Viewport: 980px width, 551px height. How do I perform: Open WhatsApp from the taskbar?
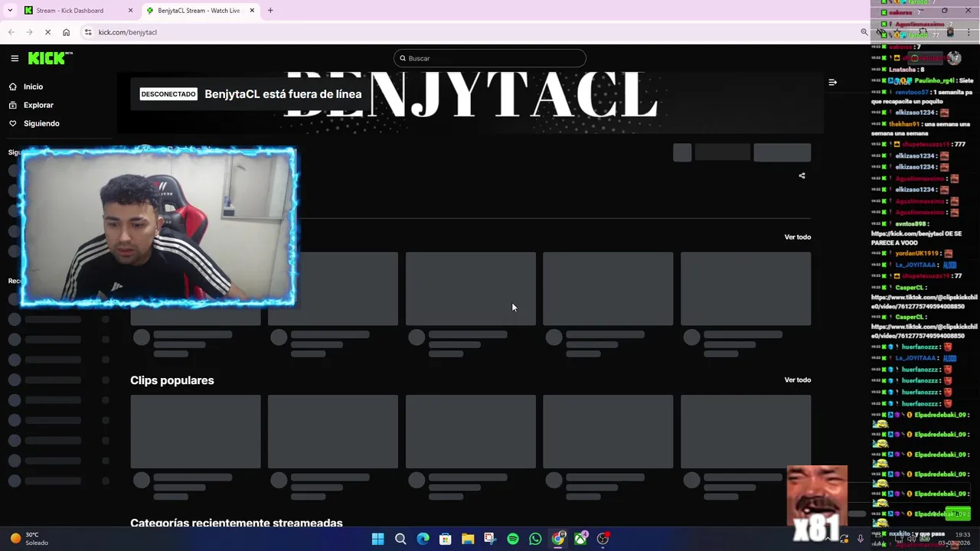point(535,539)
